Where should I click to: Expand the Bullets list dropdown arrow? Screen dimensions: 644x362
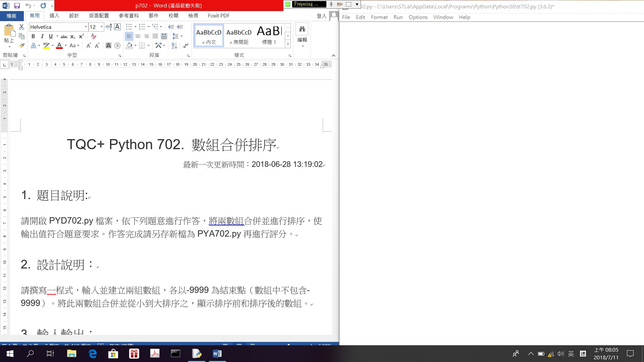135,27
